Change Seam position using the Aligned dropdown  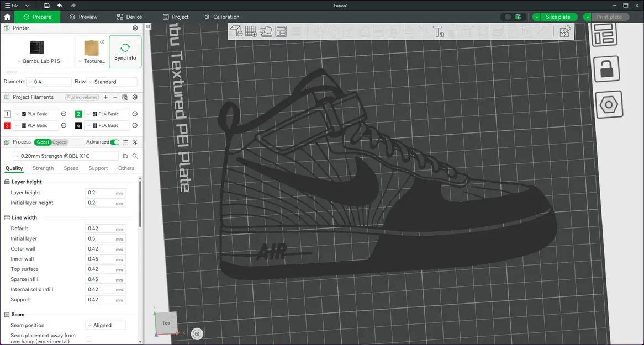point(105,325)
